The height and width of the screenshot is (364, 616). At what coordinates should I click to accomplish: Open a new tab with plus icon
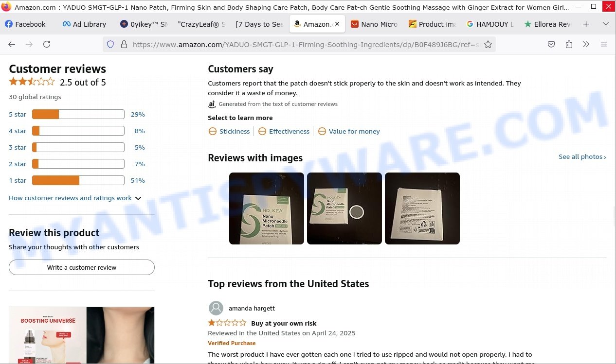tap(586, 24)
